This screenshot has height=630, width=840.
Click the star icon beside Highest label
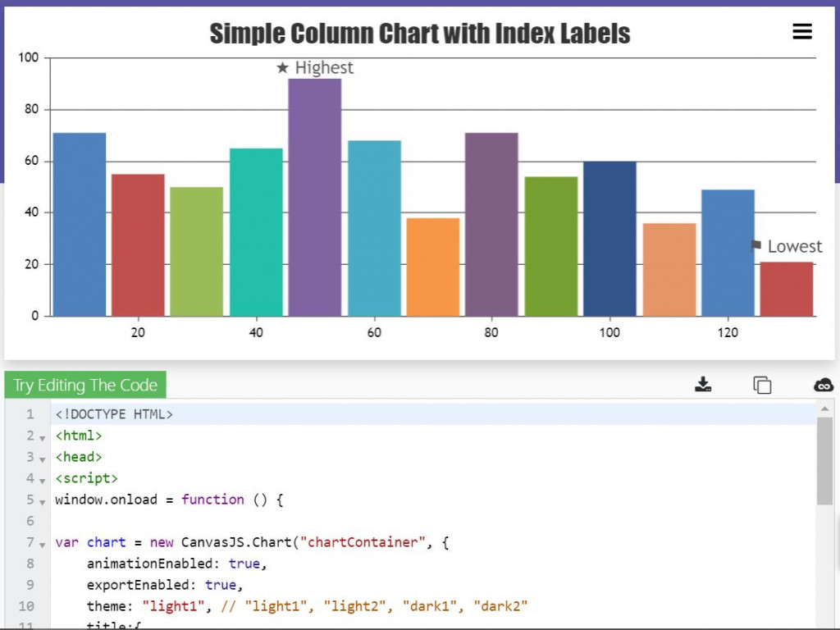283,68
